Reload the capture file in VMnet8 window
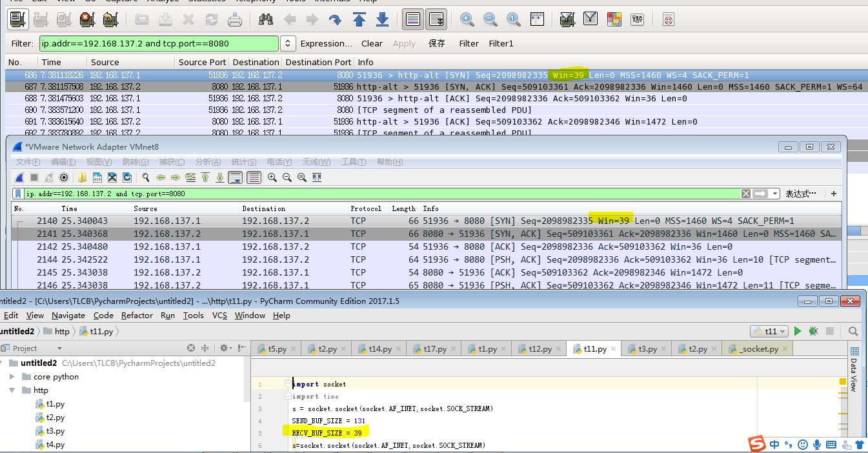Viewport: 868px width, 453px height. (127, 177)
